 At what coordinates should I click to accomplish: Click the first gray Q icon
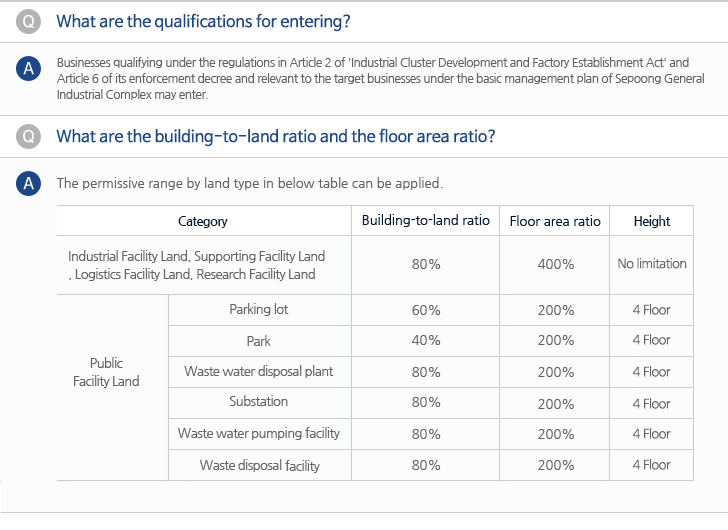28,21
